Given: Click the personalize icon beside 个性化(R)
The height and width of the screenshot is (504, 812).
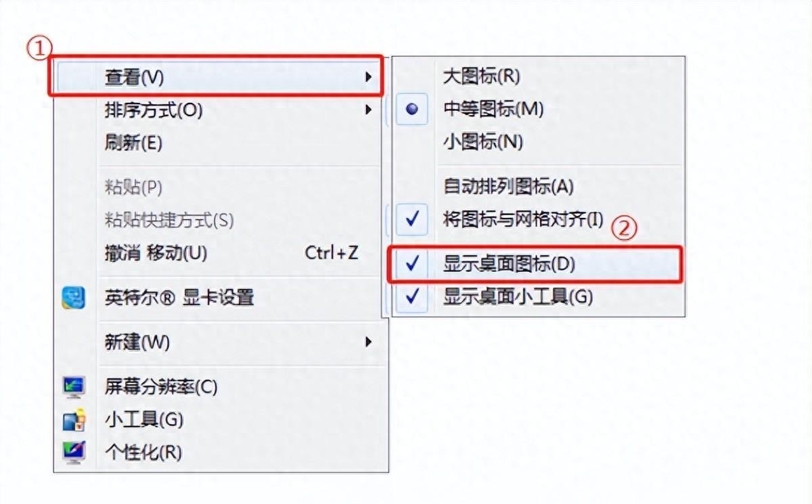Looking at the screenshot, I should coord(73,452).
